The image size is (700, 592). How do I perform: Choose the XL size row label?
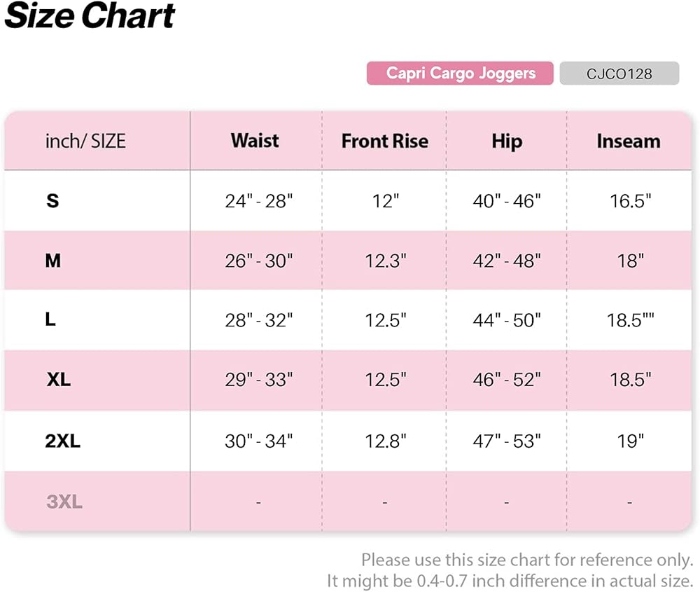(x=59, y=380)
